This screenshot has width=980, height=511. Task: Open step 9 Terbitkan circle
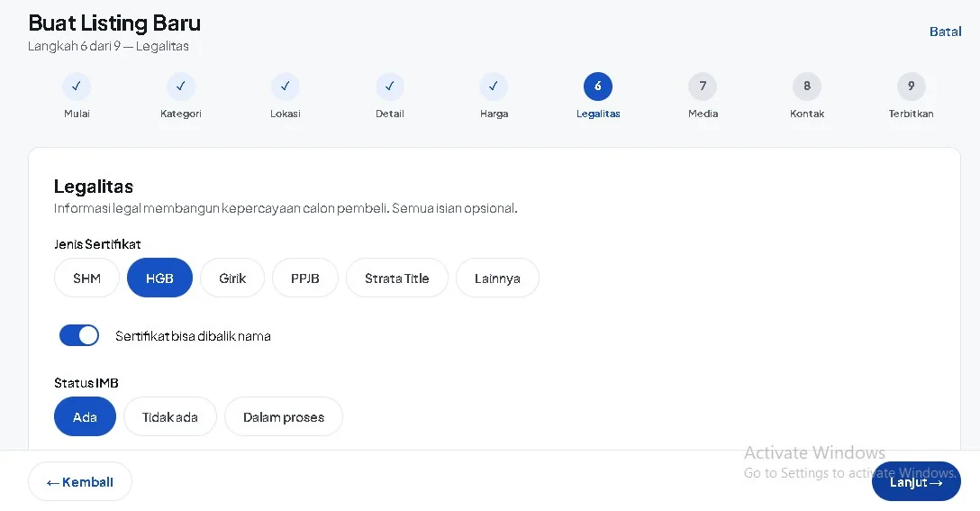point(912,87)
